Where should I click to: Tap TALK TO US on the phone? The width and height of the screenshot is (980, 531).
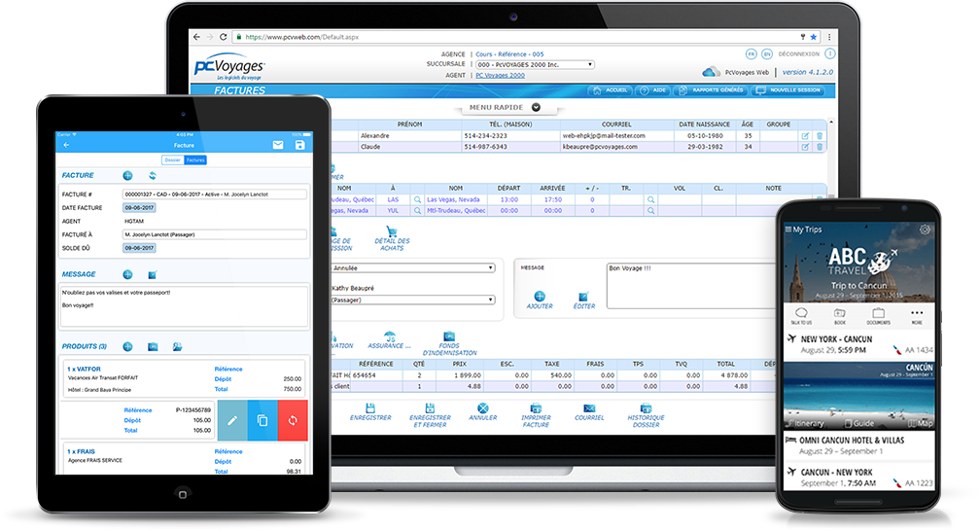[801, 316]
